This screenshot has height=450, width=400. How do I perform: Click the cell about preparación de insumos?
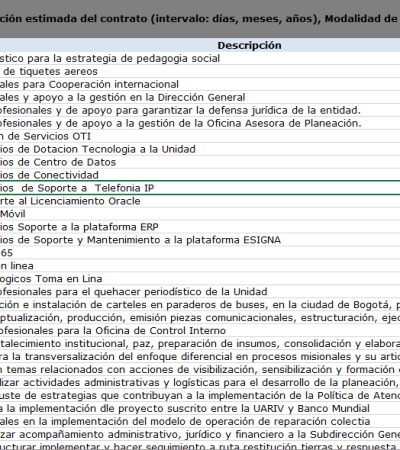[x=200, y=344]
